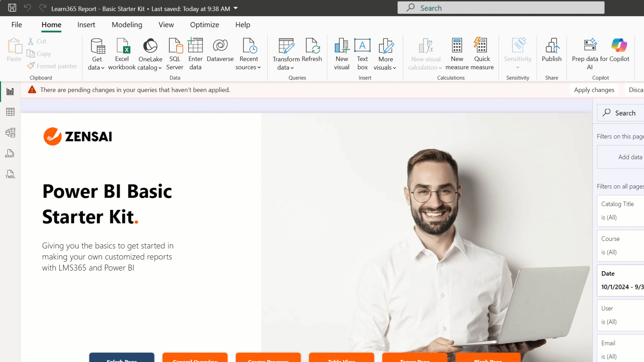Open the TMDL view in the sidebar
Screen dimensions: 644x362
[x=10, y=174]
